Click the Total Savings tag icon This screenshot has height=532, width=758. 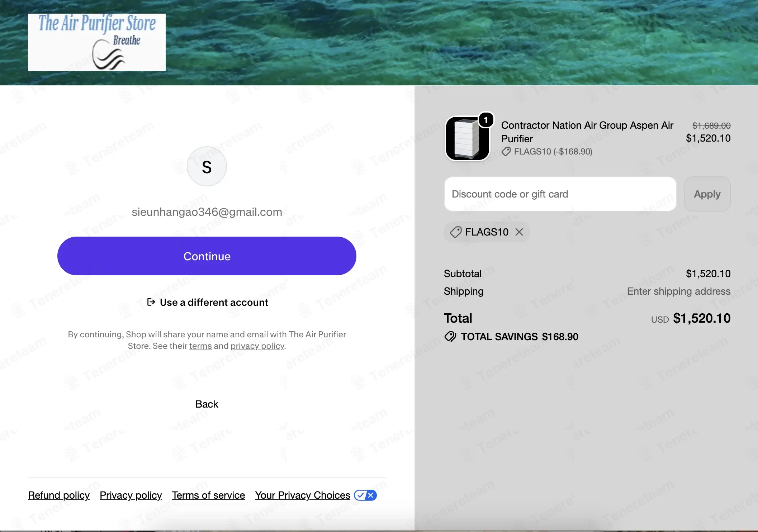click(x=450, y=337)
